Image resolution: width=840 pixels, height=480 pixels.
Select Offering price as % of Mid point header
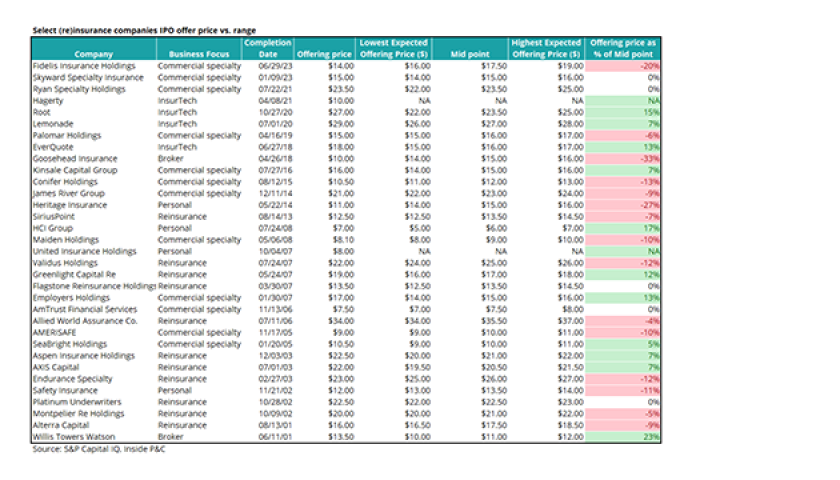[624, 49]
